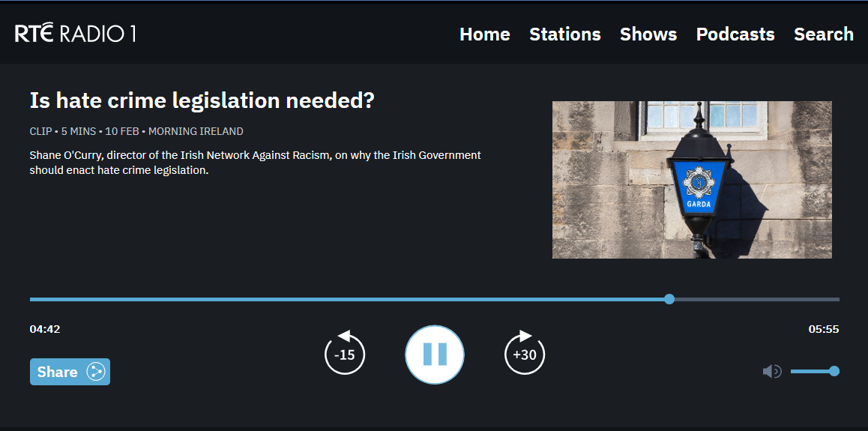
Task: Open the Search page
Action: [x=824, y=34]
